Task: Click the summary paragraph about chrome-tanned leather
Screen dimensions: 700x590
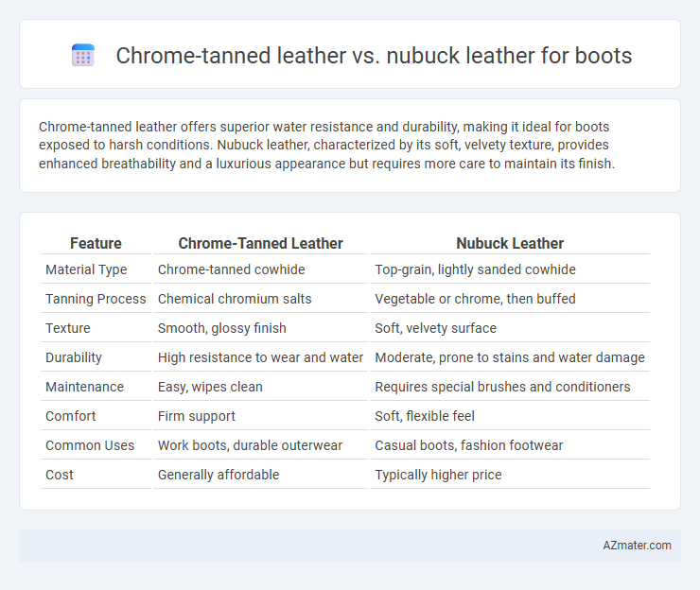Action: pyautogui.click(x=326, y=145)
